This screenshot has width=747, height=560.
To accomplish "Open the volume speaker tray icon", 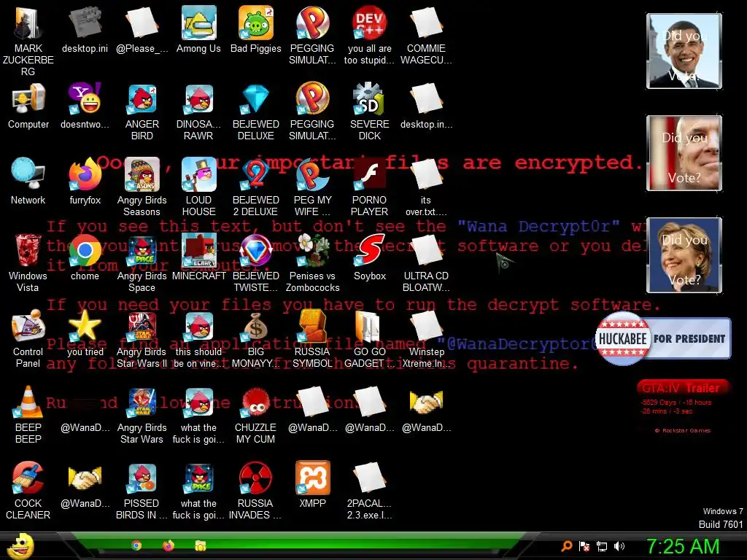I will [619, 546].
